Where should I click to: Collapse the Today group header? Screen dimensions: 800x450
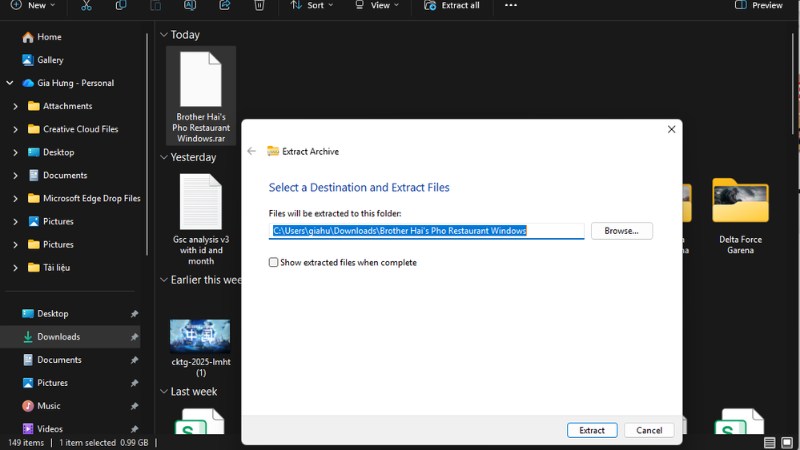(x=164, y=34)
